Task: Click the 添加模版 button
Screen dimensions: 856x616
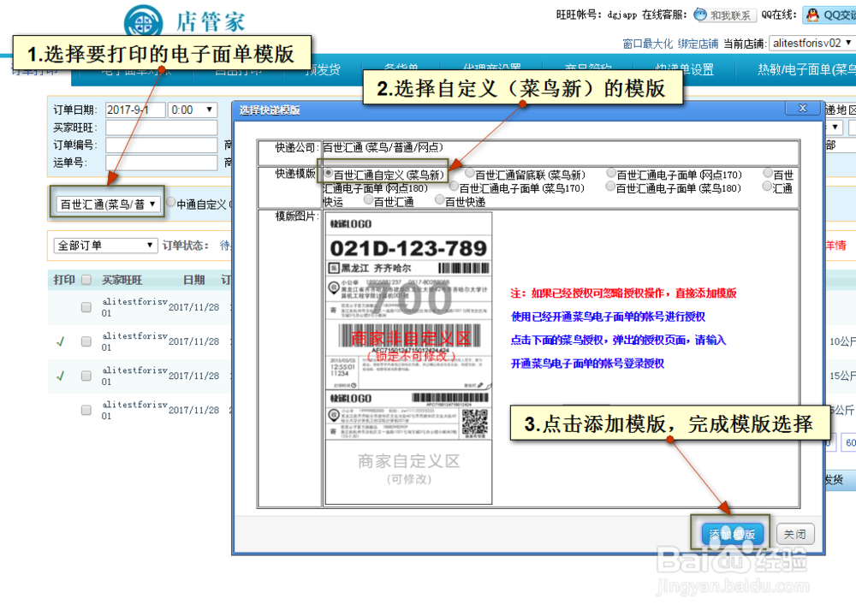Action: (x=732, y=534)
